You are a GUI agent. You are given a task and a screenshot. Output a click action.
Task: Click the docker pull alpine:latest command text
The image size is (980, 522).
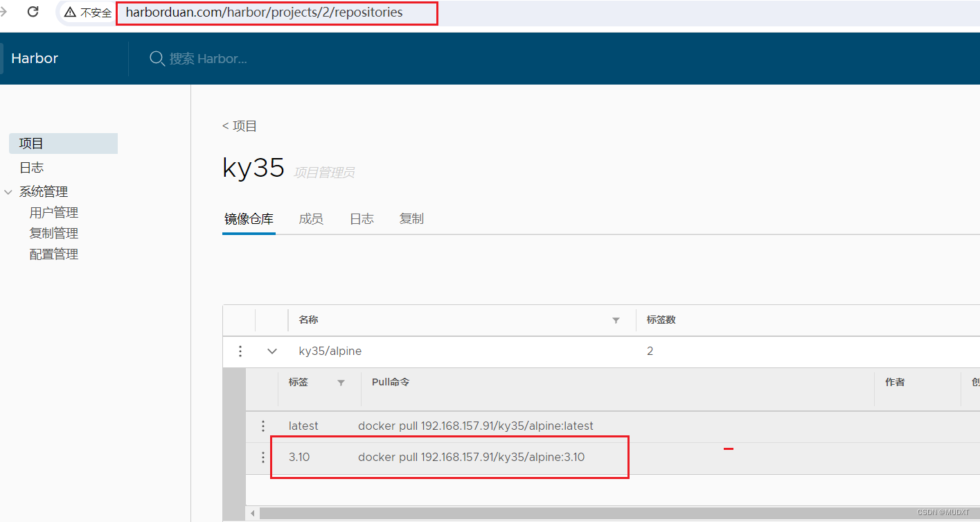point(476,426)
